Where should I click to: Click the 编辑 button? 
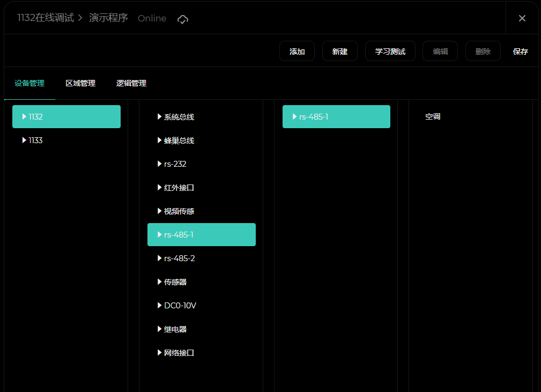[x=440, y=51]
